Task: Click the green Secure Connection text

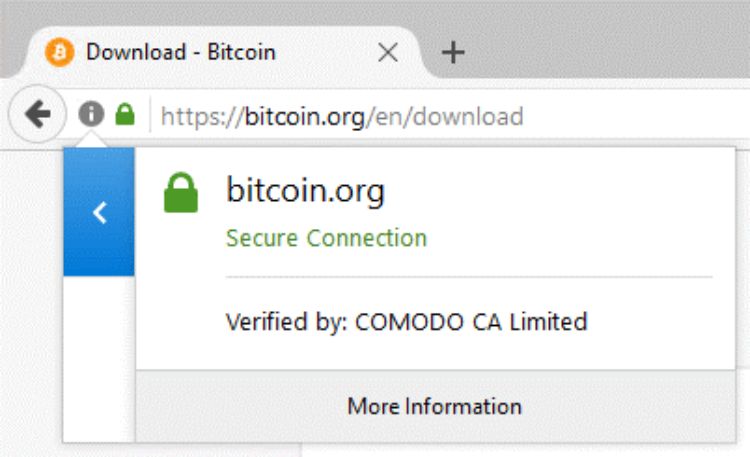Action: (326, 238)
